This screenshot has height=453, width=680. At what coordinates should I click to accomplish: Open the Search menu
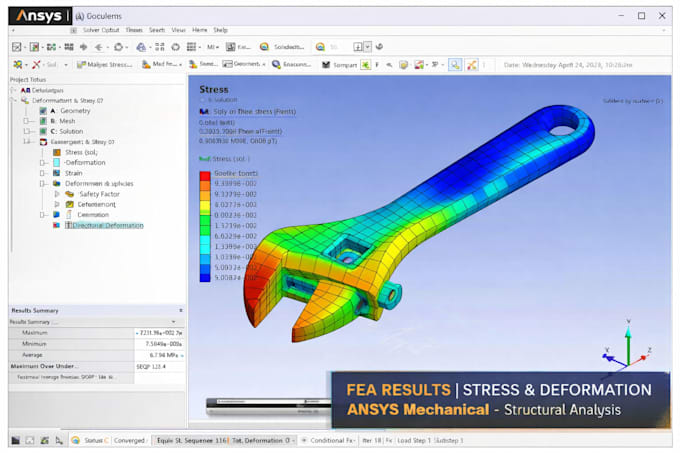point(157,30)
